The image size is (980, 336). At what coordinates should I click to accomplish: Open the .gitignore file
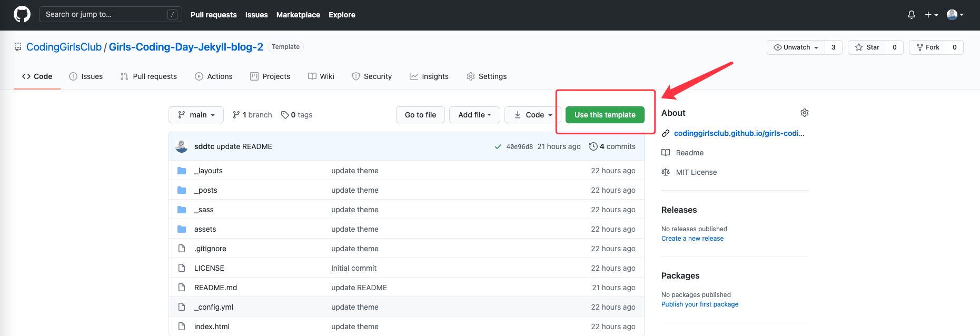[x=210, y=249]
